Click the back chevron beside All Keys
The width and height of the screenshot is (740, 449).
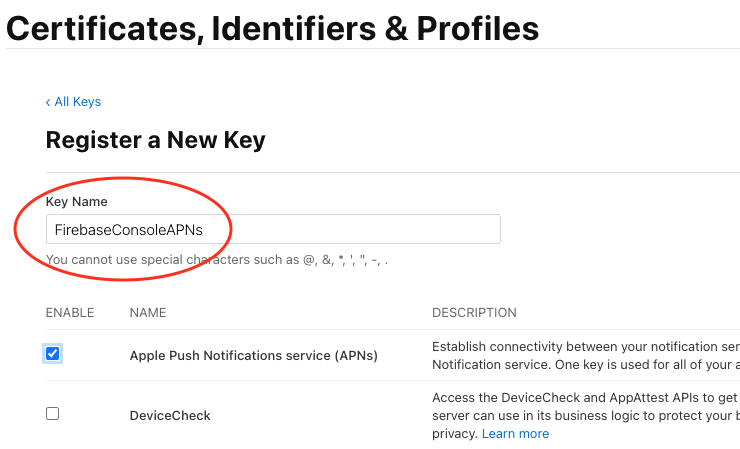click(48, 102)
